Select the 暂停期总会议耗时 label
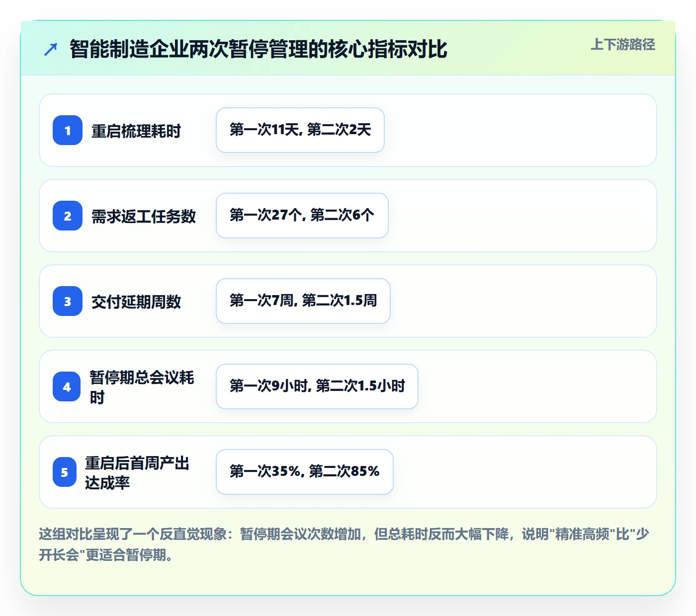 (142, 387)
